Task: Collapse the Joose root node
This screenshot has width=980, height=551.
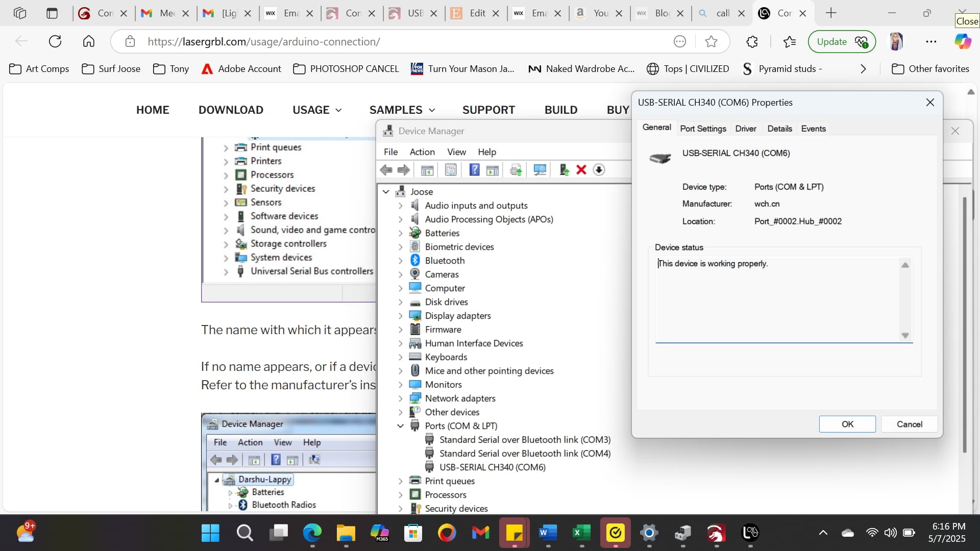Action: pyautogui.click(x=386, y=192)
